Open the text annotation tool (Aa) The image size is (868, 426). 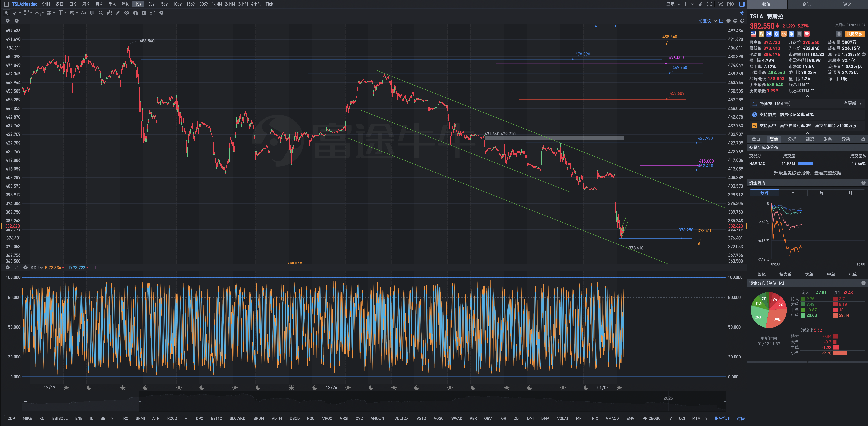tap(84, 13)
